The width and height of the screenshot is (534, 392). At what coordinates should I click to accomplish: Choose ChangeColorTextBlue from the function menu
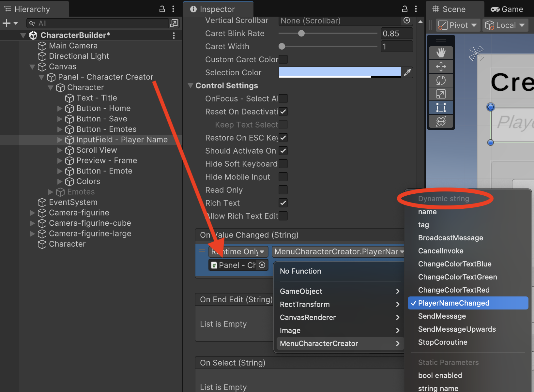coord(454,264)
